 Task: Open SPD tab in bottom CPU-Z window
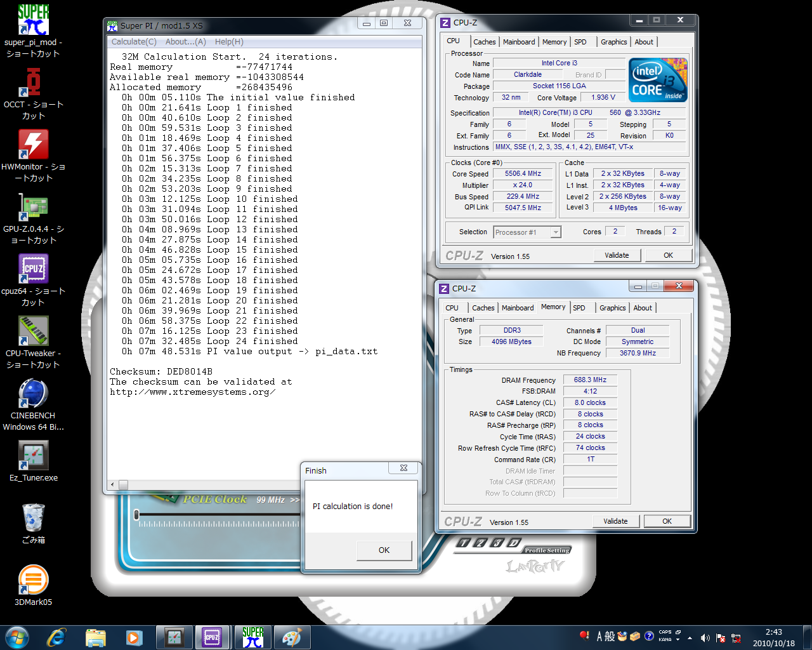point(579,308)
